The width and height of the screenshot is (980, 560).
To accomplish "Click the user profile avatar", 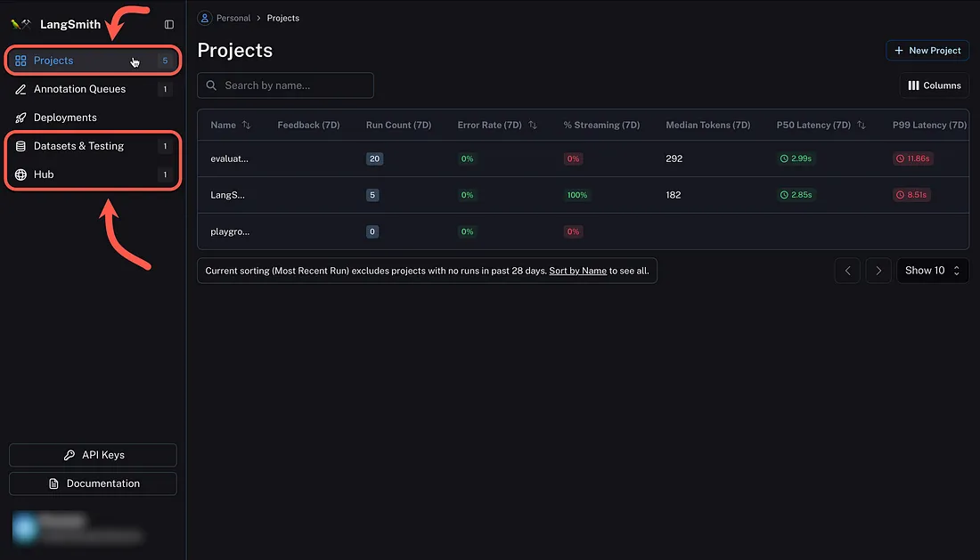I will (x=25, y=528).
